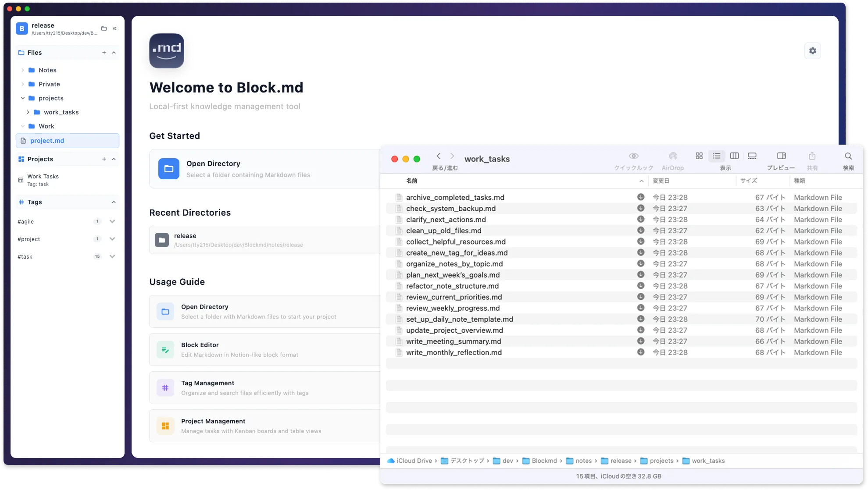This screenshot has height=490, width=868.
Task: Collapse the Tags section
Action: [x=114, y=202]
